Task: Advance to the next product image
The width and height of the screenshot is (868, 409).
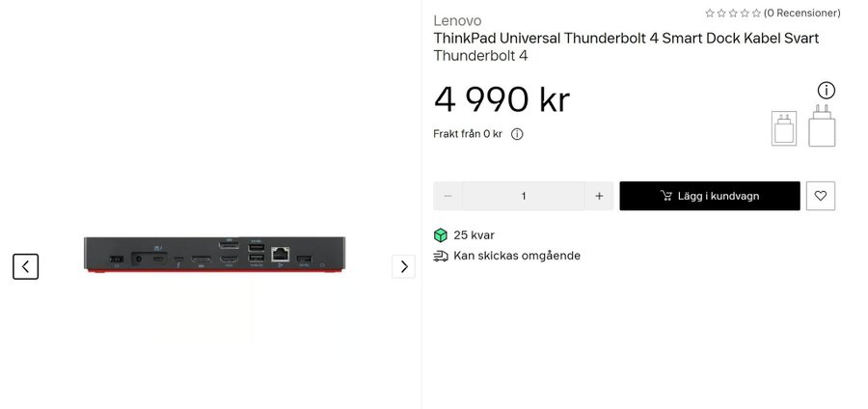Action: 403,266
